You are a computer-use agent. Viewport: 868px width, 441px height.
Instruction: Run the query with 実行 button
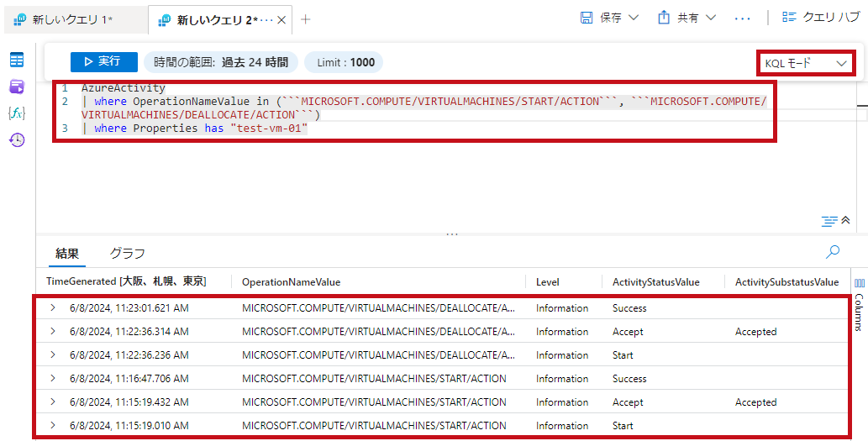(103, 62)
